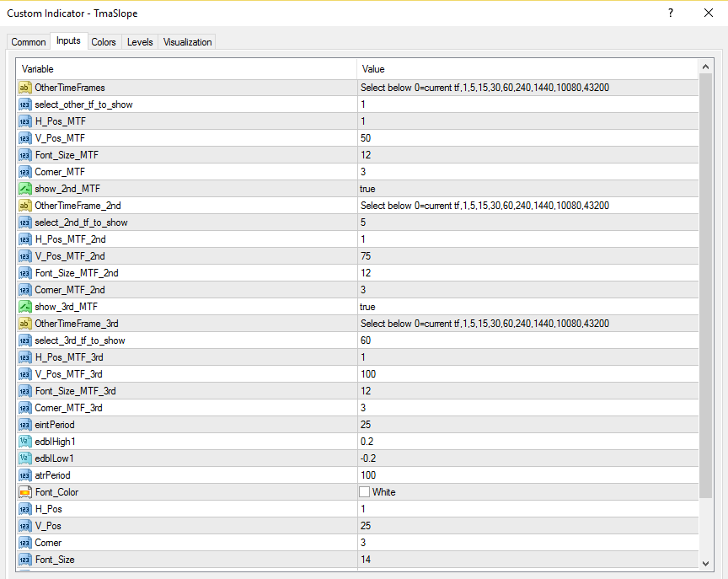Click the double-type icon next to edblHigh1
Screen dimensions: 728x579
click(24, 442)
